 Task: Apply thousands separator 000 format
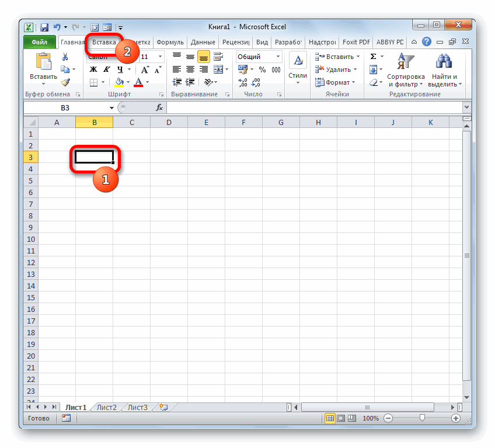(x=276, y=70)
